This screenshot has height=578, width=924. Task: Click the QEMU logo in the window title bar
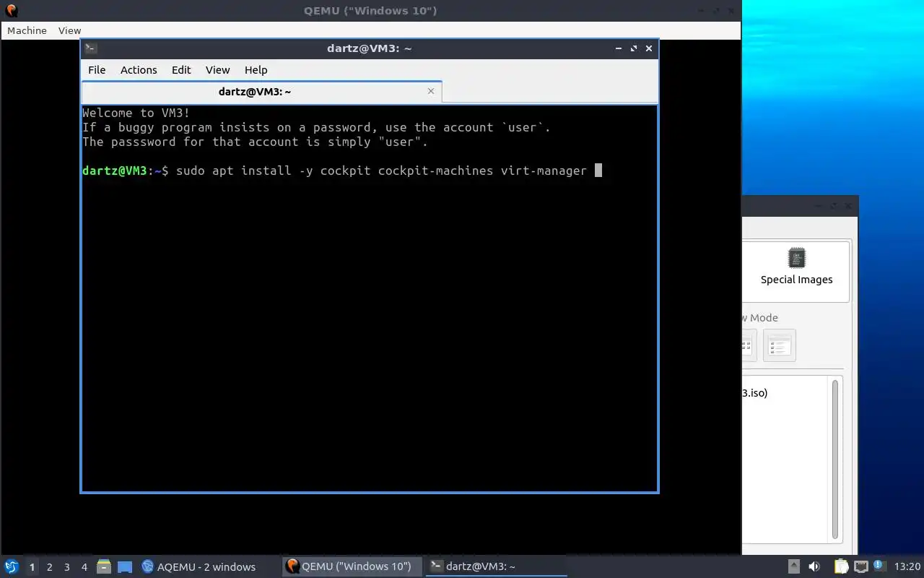pyautogui.click(x=11, y=10)
